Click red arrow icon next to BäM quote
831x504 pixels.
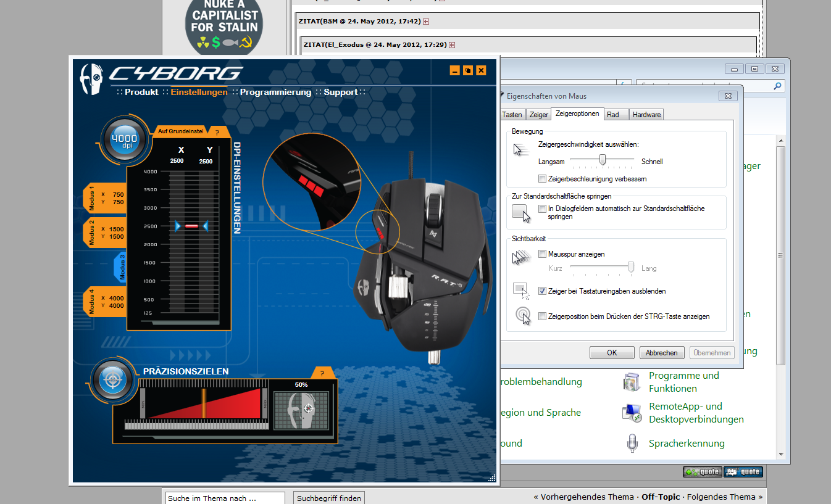426,21
